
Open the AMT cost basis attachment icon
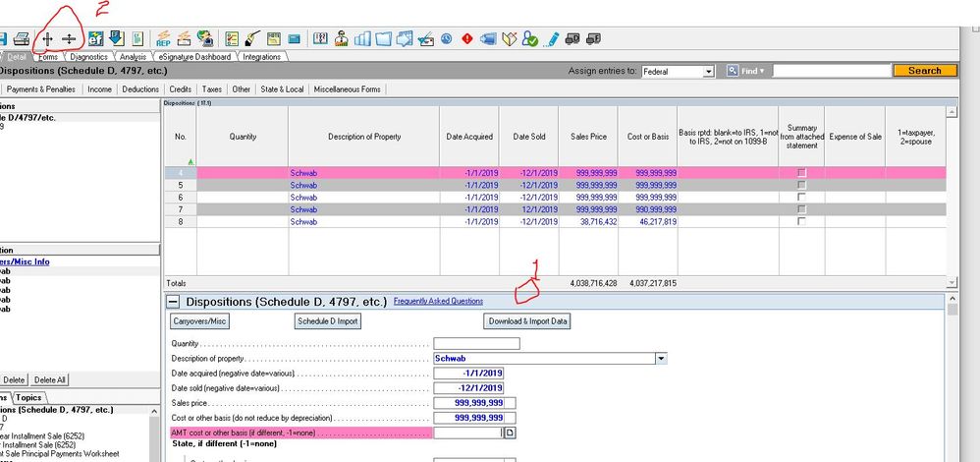510,433
